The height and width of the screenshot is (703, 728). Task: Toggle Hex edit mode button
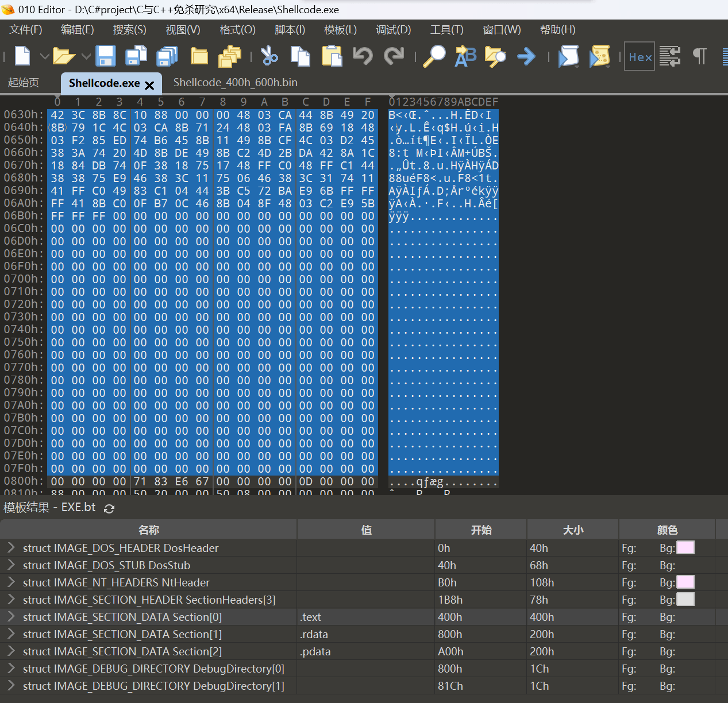[640, 56]
